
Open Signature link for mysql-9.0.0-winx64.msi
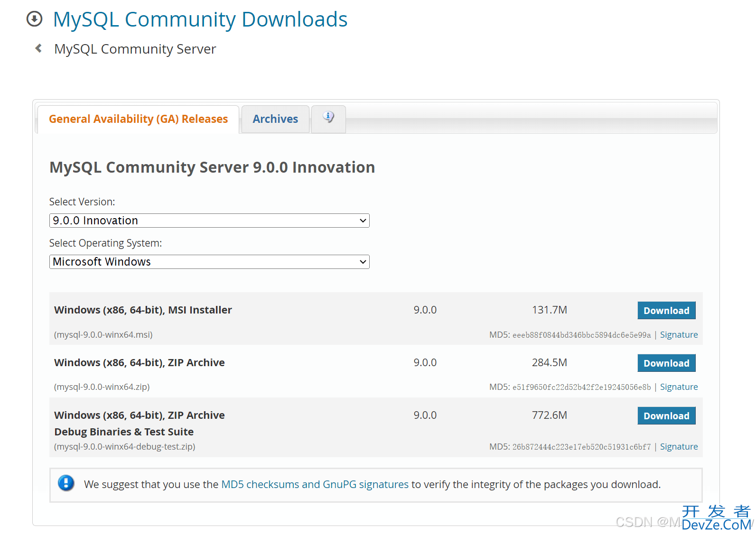coord(679,335)
